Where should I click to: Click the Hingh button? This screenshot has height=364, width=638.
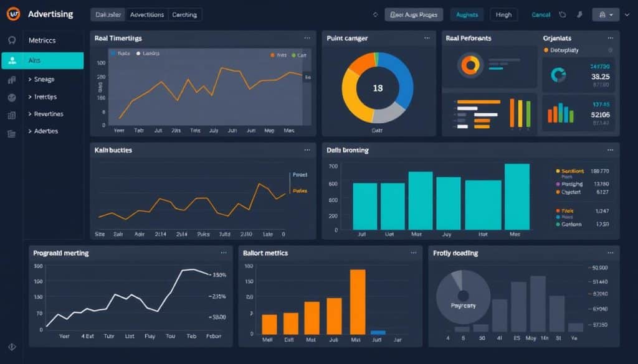(x=503, y=15)
